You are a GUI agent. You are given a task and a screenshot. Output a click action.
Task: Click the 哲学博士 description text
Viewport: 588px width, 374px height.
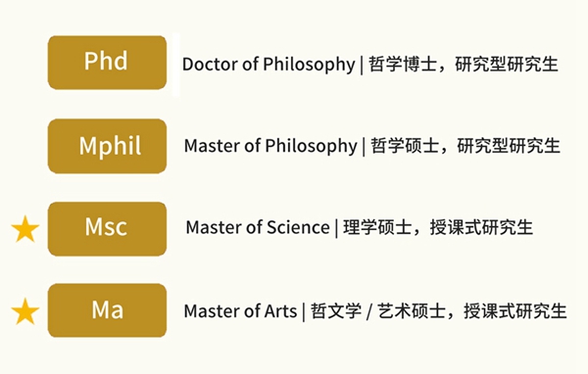tap(403, 64)
